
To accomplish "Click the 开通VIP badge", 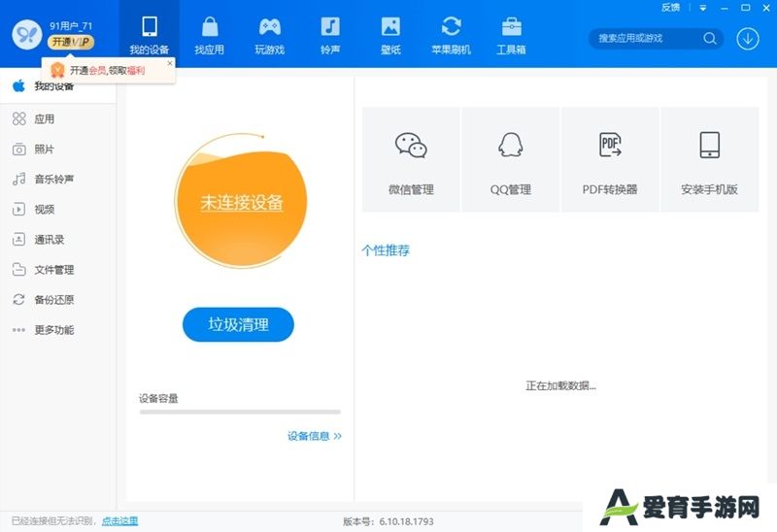I will point(71,42).
